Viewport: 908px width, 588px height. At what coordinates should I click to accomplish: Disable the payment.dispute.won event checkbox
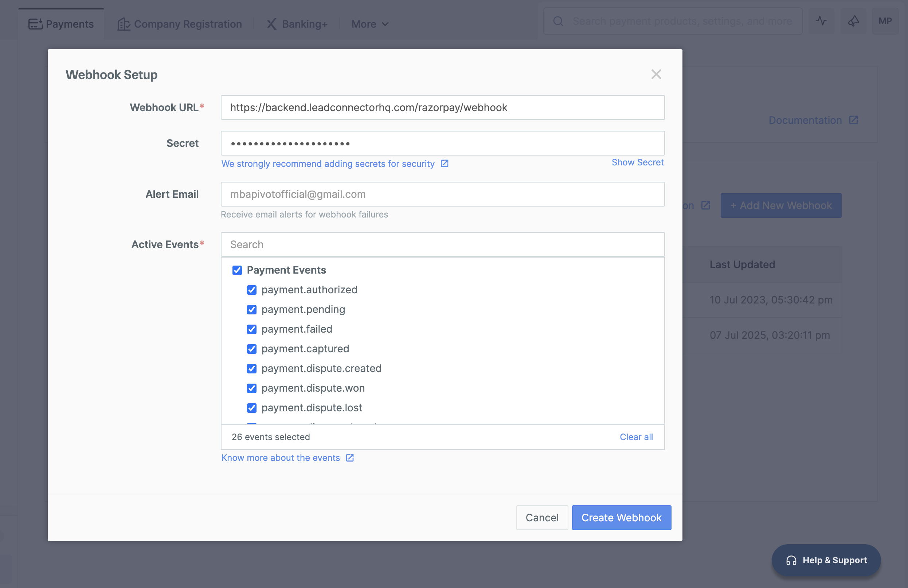251,388
